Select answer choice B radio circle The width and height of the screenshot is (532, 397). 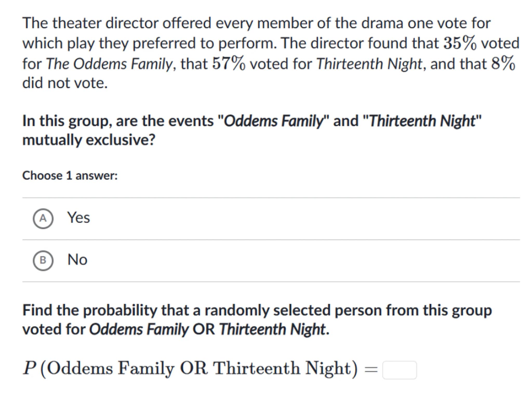click(x=43, y=260)
